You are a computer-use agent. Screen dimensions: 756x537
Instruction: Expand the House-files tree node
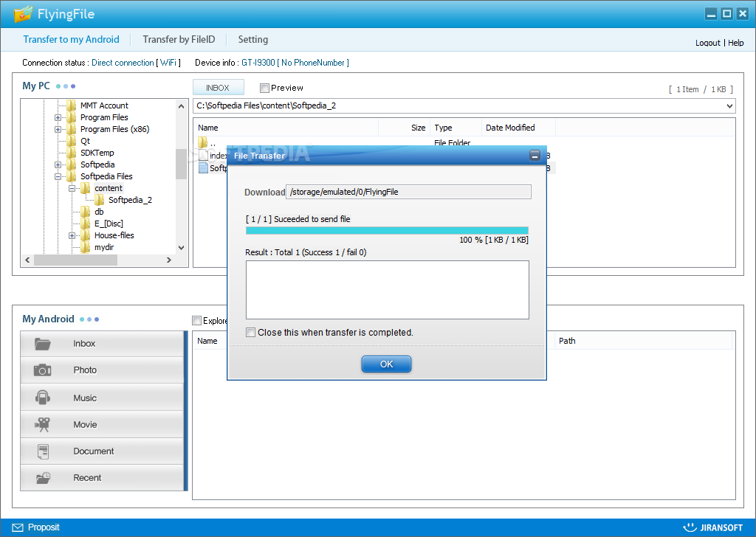tap(72, 235)
